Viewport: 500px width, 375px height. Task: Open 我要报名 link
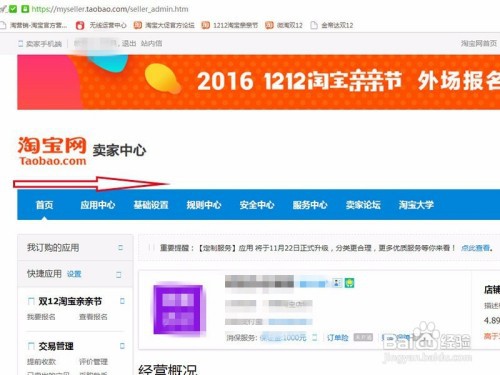(41, 317)
